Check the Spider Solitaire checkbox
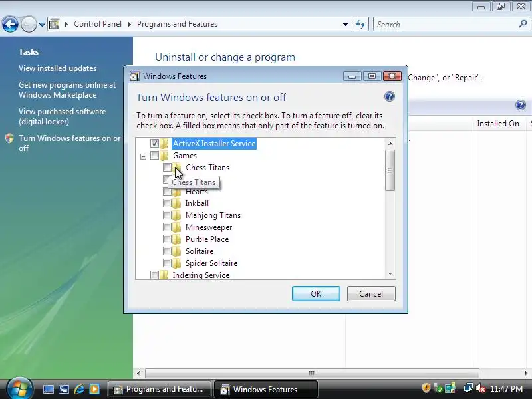 pyautogui.click(x=167, y=263)
